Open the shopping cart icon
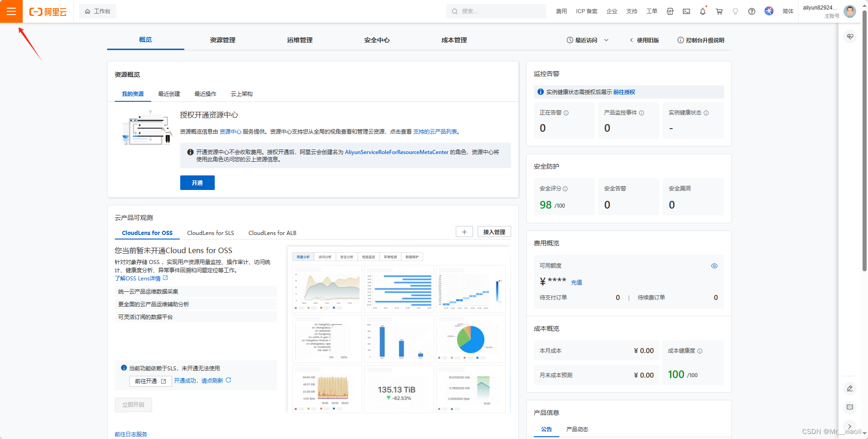This screenshot has width=868, height=439. coord(719,11)
